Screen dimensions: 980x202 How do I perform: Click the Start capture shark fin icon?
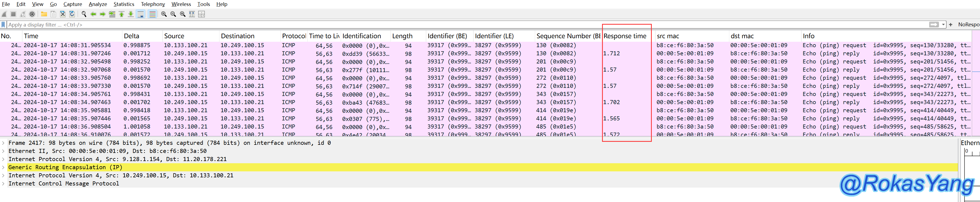[x=4, y=14]
